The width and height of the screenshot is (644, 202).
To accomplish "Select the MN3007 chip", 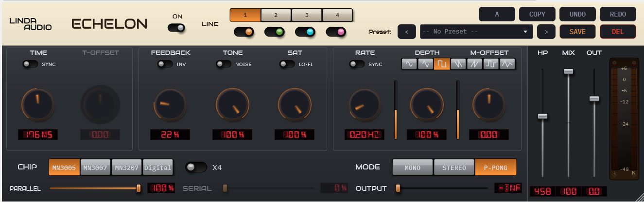I will click(95, 168).
